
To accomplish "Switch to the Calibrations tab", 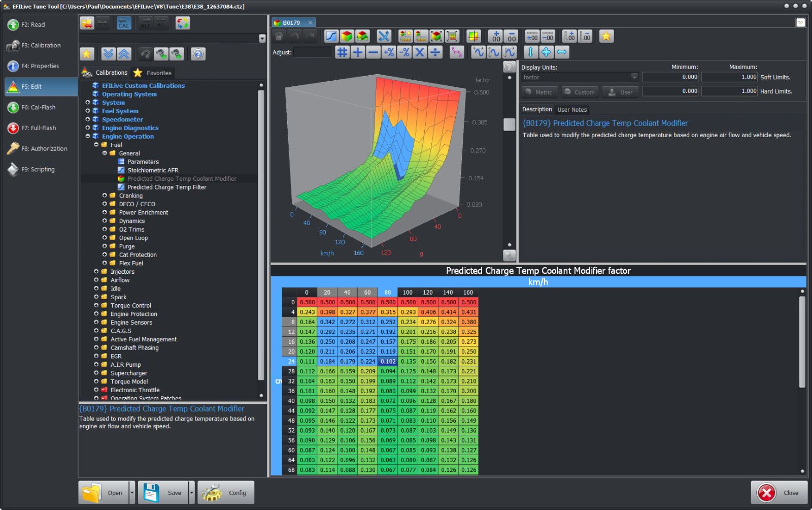I will click(106, 73).
